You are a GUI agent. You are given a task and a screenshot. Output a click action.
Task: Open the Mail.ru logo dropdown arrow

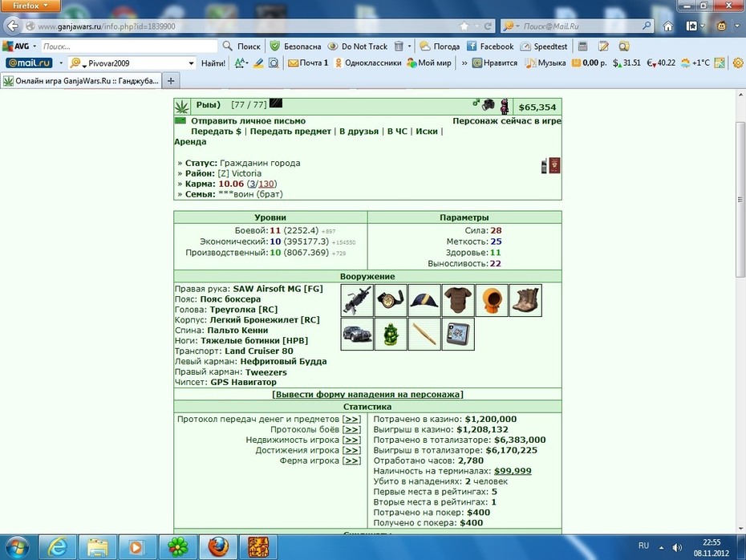(61, 63)
